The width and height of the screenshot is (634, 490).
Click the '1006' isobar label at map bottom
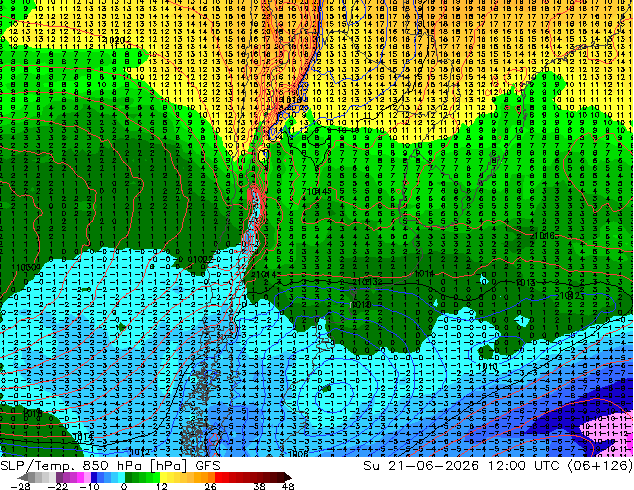(299, 454)
